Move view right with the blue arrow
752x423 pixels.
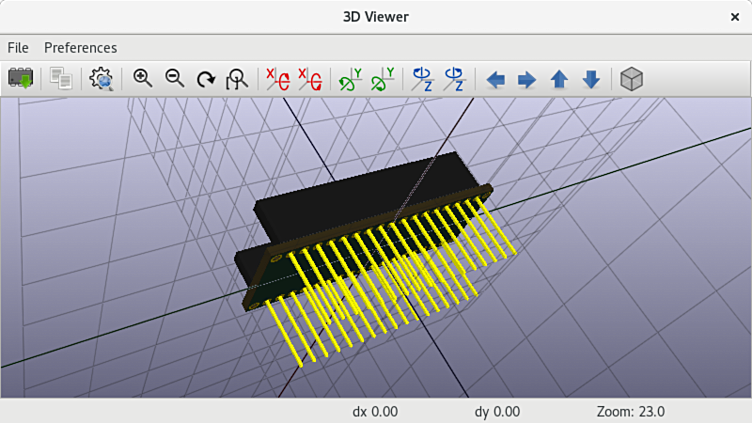[x=527, y=79]
